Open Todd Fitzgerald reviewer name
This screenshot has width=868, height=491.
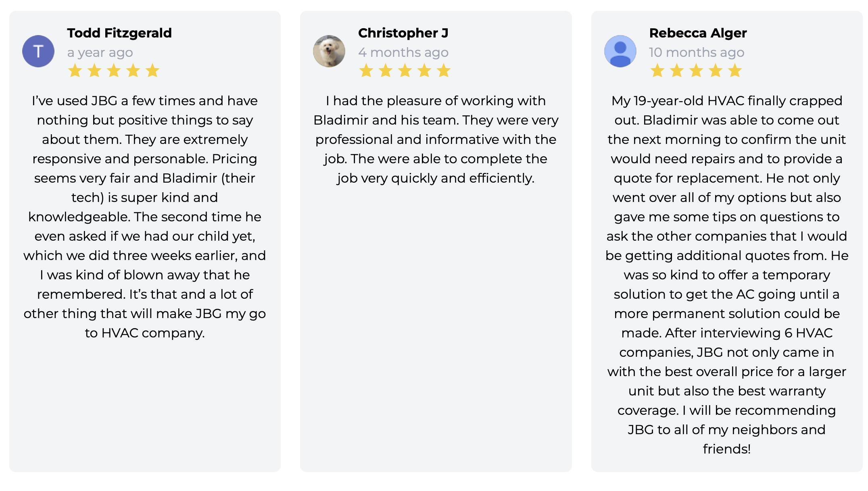(119, 33)
